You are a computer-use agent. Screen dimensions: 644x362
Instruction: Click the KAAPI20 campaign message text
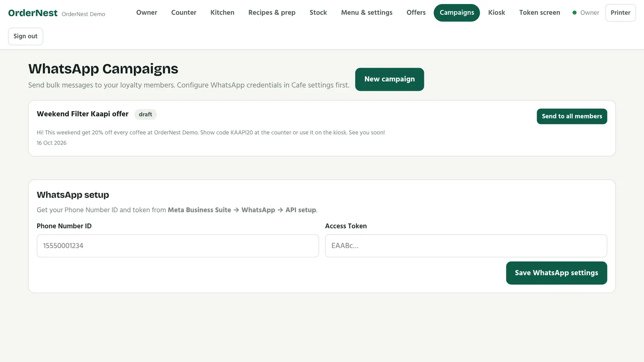(x=211, y=133)
